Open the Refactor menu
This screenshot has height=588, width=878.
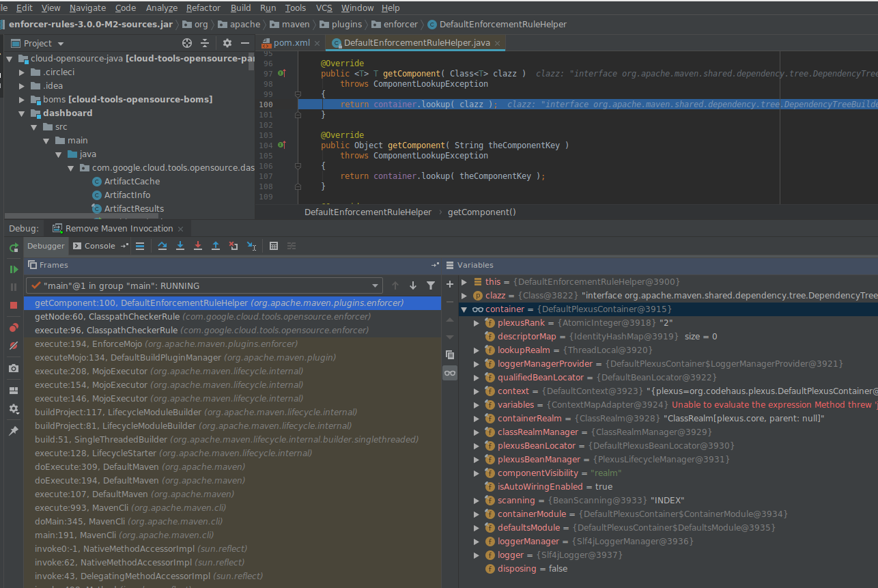[203, 8]
